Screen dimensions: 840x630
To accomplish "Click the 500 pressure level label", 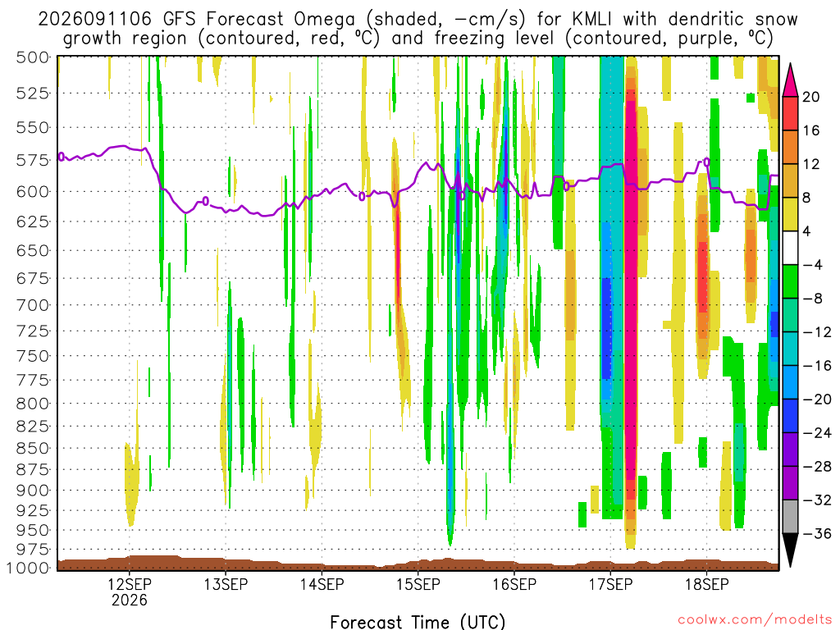I will click(33, 57).
